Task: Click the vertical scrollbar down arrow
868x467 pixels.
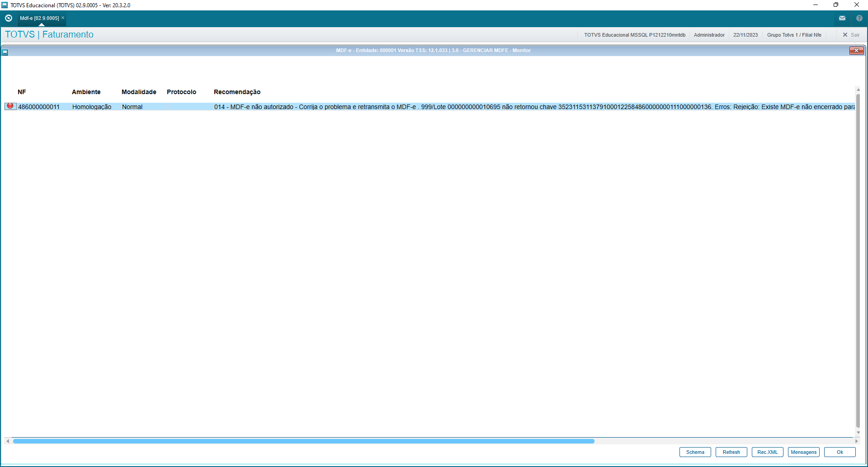Action: click(x=858, y=433)
